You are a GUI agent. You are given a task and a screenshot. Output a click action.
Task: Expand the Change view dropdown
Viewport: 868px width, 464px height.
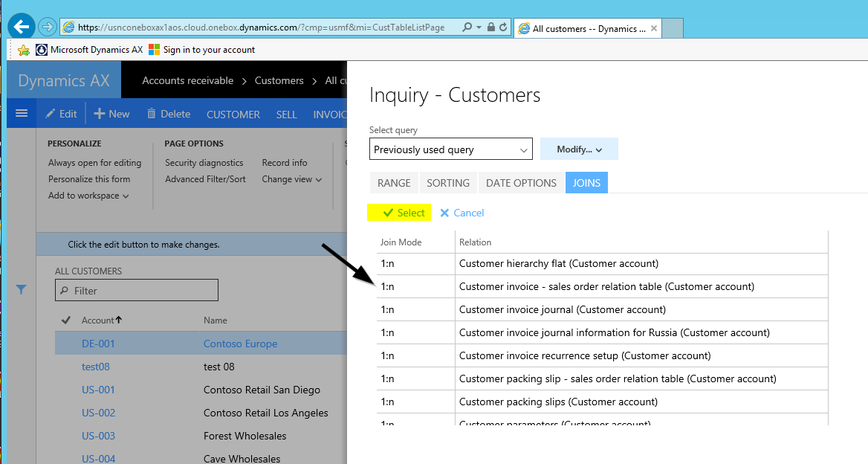[292, 179]
